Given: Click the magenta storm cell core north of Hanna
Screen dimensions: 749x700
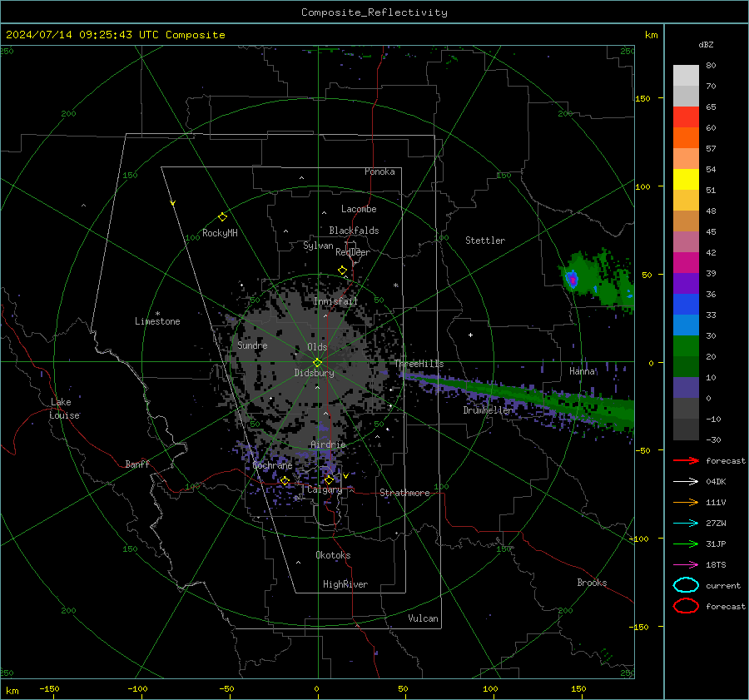Looking at the screenshot, I should 573,279.
